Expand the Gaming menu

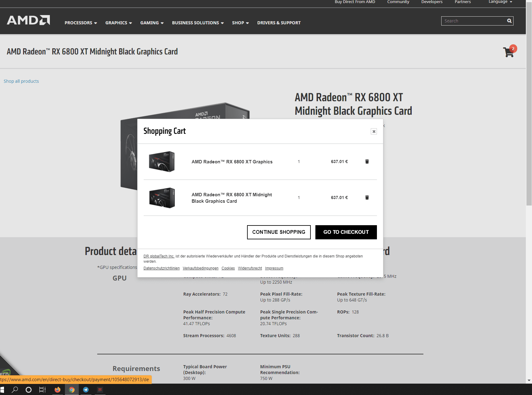click(x=152, y=23)
